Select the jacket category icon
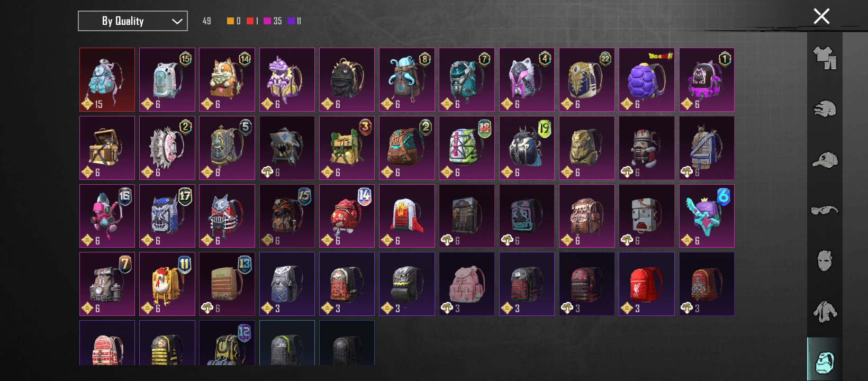The height and width of the screenshot is (381, 868). (x=825, y=312)
